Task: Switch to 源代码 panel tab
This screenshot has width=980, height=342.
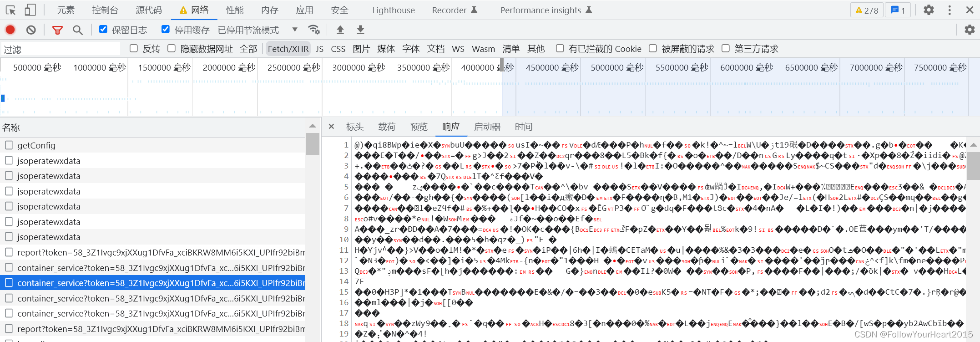Action: click(x=149, y=10)
